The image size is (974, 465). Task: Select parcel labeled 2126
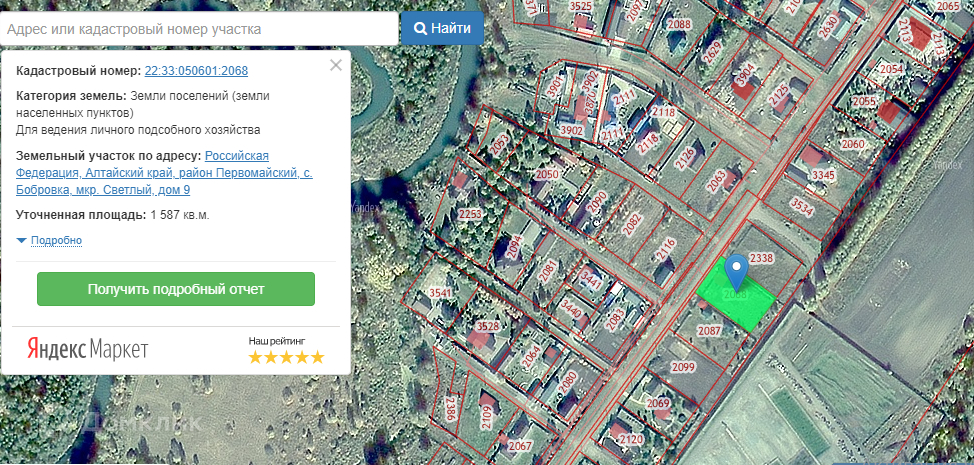click(x=685, y=158)
